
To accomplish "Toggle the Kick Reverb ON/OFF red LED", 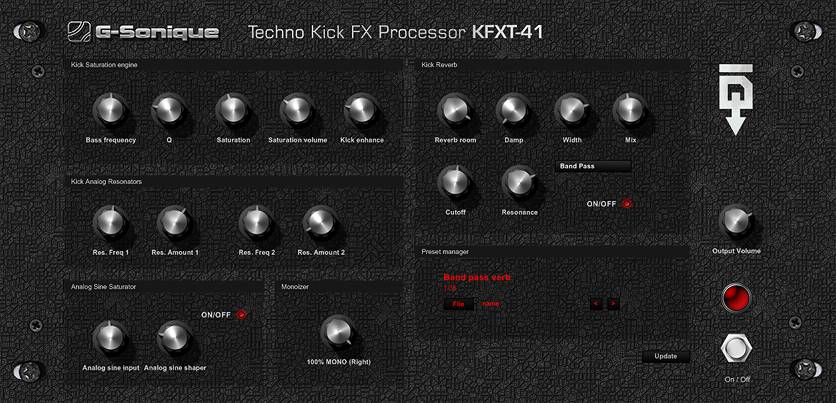I will click(627, 204).
